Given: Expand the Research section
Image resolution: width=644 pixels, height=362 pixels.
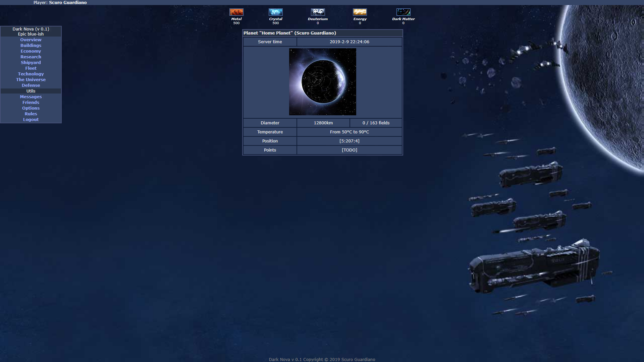Looking at the screenshot, I should [x=31, y=57].
